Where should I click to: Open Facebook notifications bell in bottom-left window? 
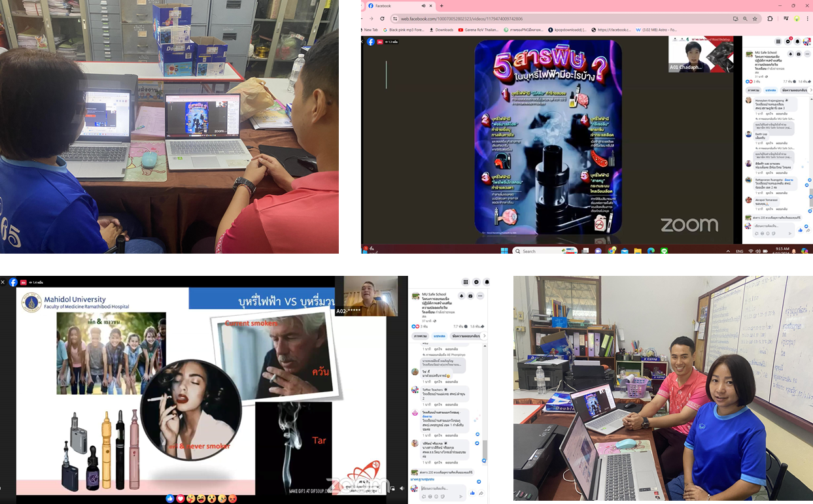[x=487, y=282]
